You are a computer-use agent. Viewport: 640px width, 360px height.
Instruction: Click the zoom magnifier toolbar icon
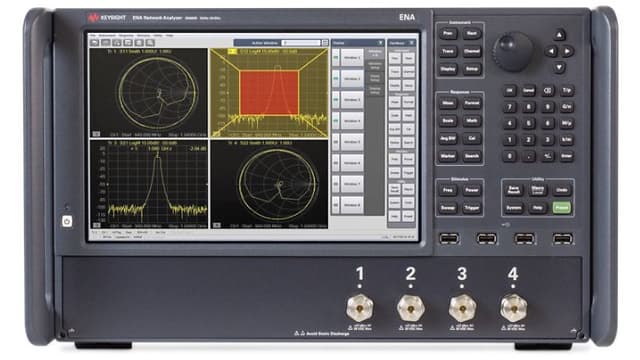coord(150,42)
